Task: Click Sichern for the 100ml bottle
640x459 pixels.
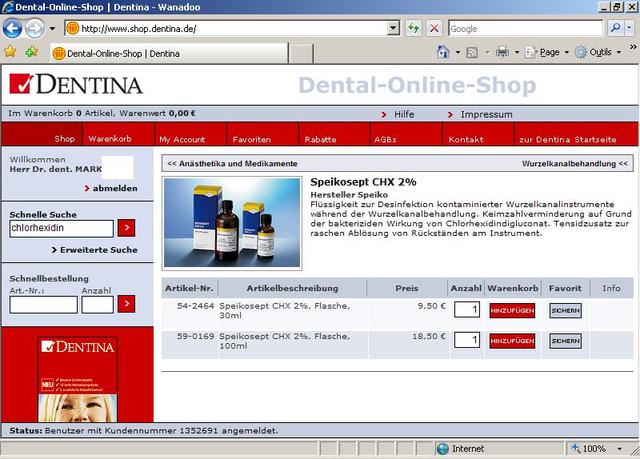Action: [565, 341]
